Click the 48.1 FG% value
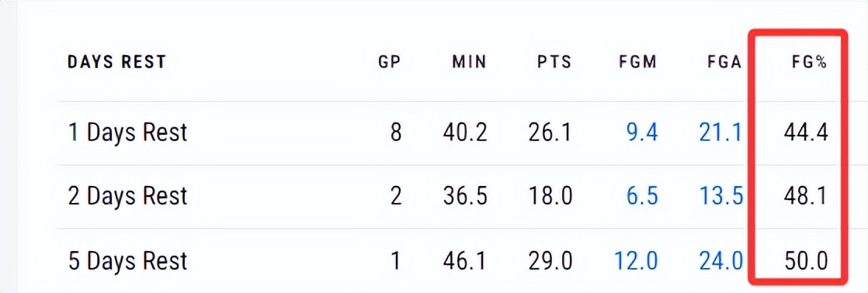Image resolution: width=868 pixels, height=293 pixels. coord(805,198)
